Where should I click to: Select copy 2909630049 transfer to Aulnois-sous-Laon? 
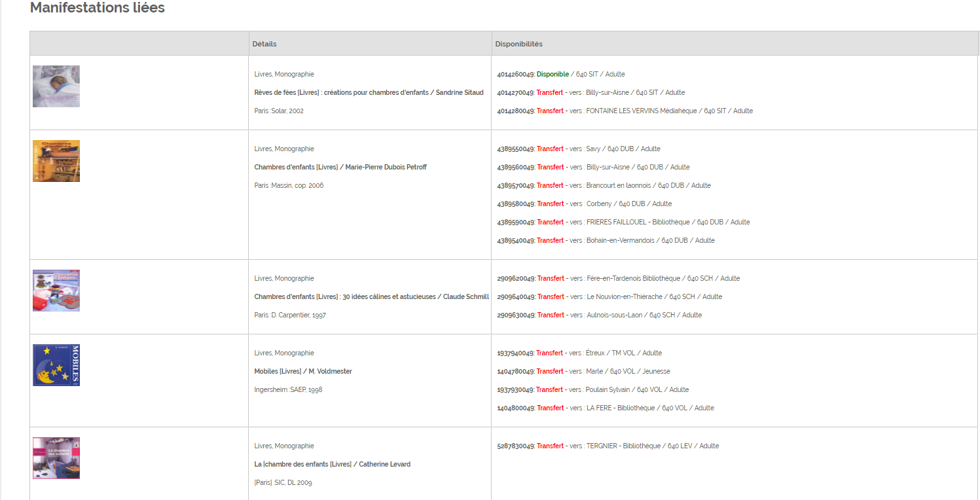point(600,315)
